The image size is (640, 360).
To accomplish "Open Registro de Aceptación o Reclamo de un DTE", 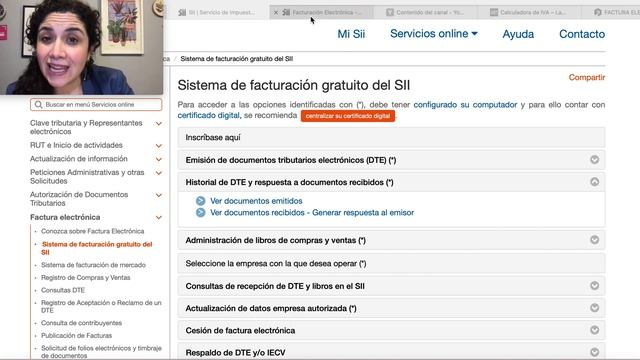I will [101, 307].
